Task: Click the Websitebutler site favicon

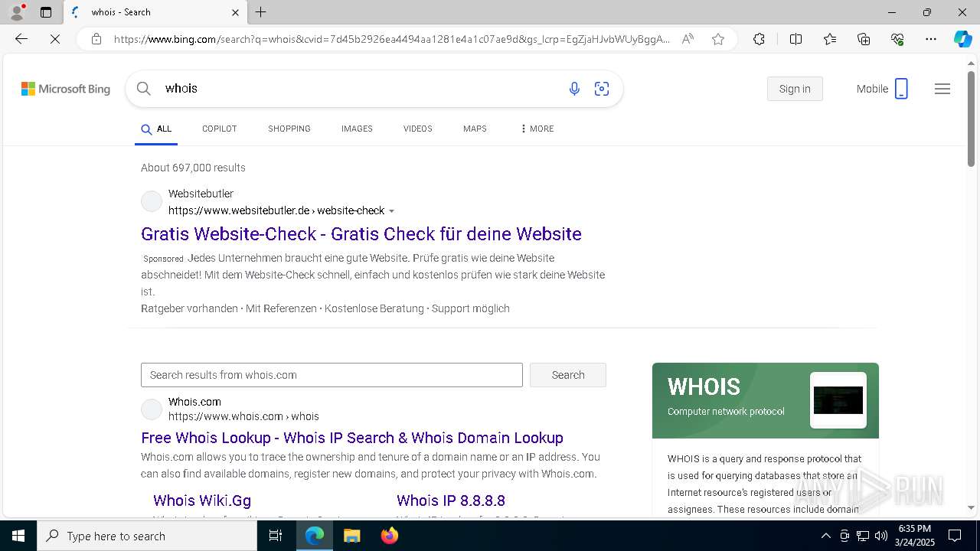Action: click(x=152, y=202)
